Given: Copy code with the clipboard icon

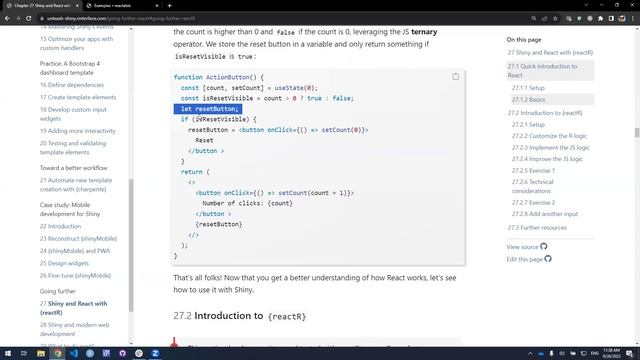Looking at the screenshot, I should click(x=456, y=76).
